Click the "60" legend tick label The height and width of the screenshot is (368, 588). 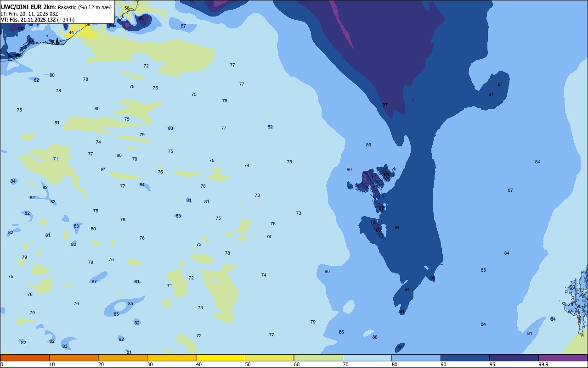pyautogui.click(x=296, y=364)
